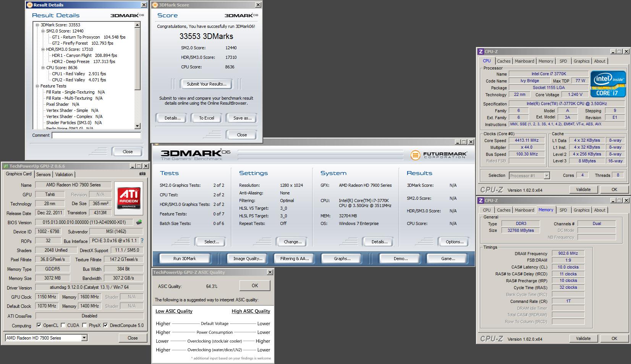Toggle the DirectCompute 5.0 checkbox
Screen dimensions: 631x364
coord(106,325)
